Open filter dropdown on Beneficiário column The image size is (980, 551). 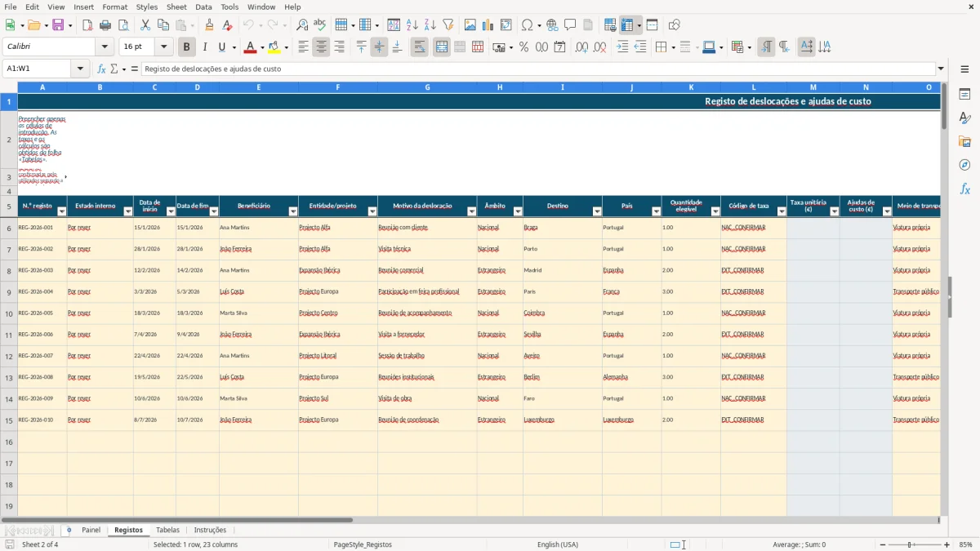coord(292,211)
